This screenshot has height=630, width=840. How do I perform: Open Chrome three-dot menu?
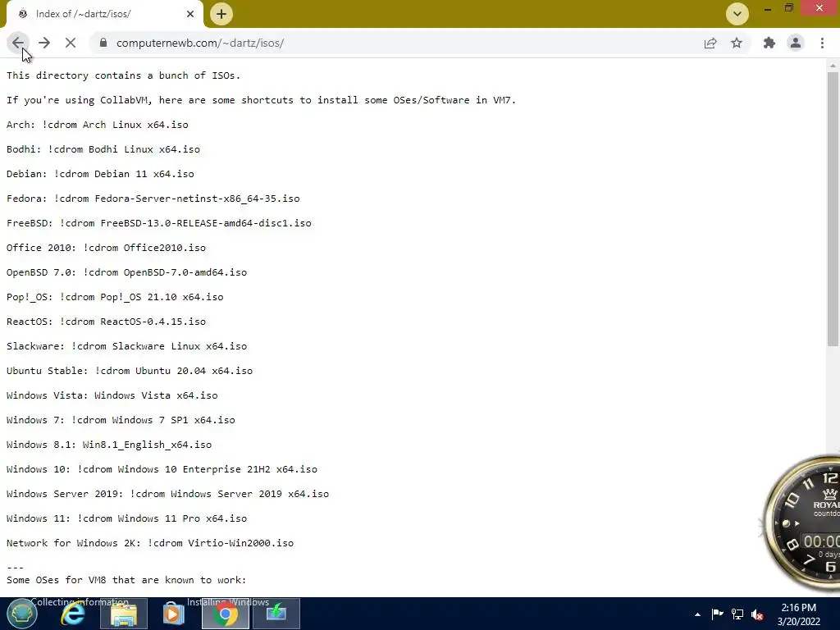[x=822, y=43]
